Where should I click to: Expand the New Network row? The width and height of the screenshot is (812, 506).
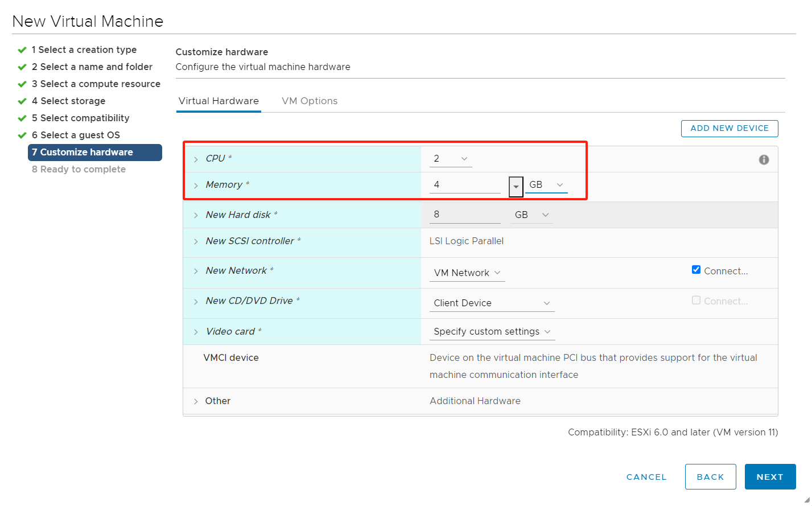196,271
